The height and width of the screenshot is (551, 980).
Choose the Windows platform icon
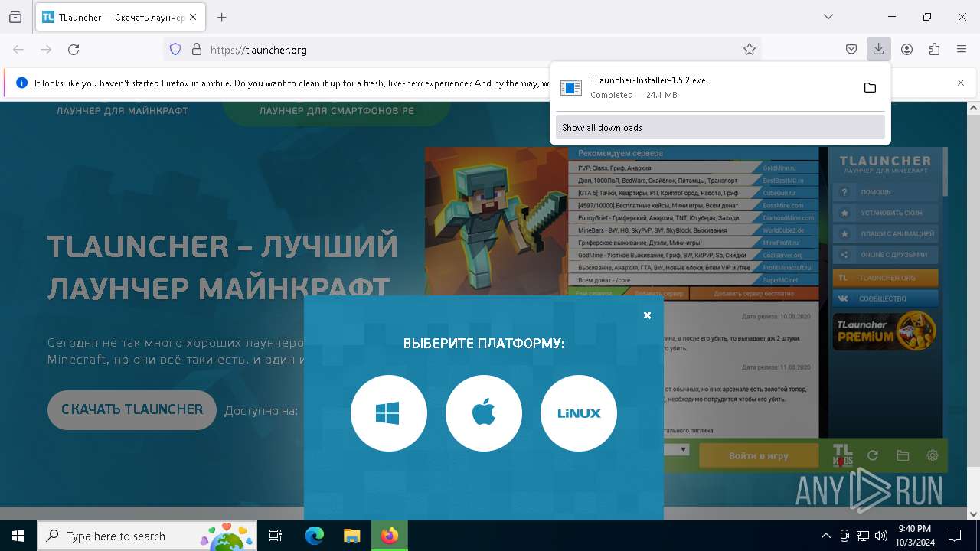point(389,413)
